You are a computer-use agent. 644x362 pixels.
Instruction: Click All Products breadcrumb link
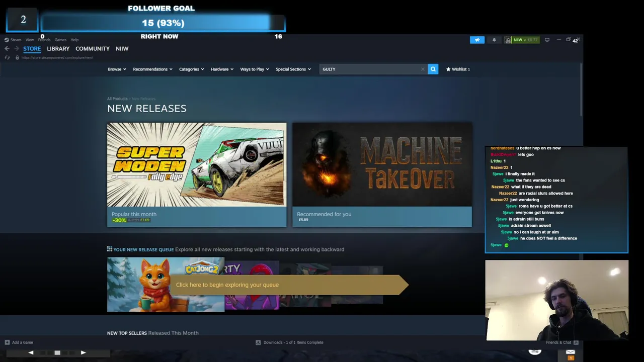[117, 99]
